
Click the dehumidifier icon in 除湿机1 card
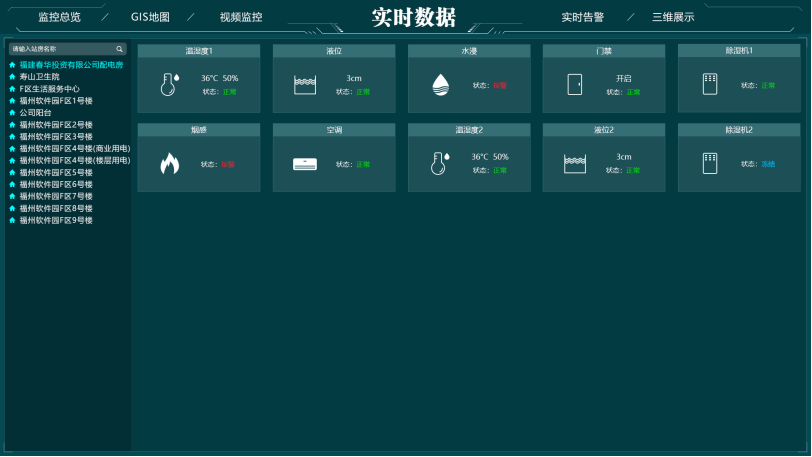(710, 85)
